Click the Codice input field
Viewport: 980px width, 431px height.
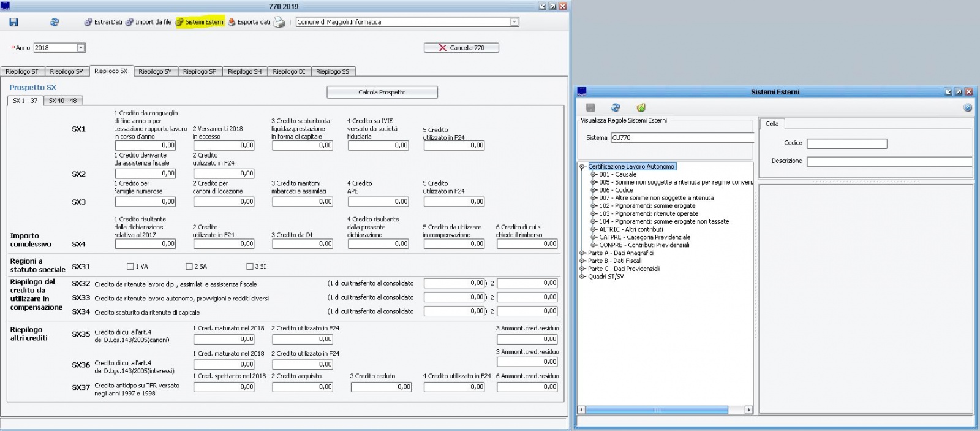(846, 143)
